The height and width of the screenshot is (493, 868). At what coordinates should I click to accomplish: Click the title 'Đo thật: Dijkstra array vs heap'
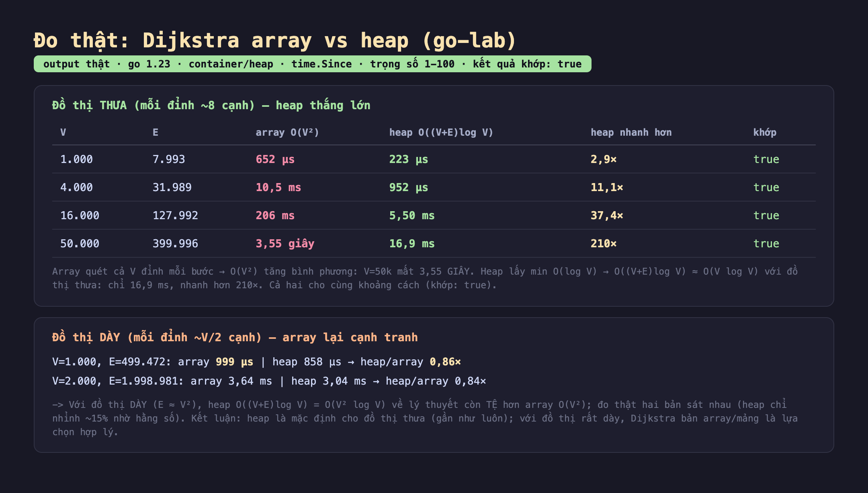[275, 41]
